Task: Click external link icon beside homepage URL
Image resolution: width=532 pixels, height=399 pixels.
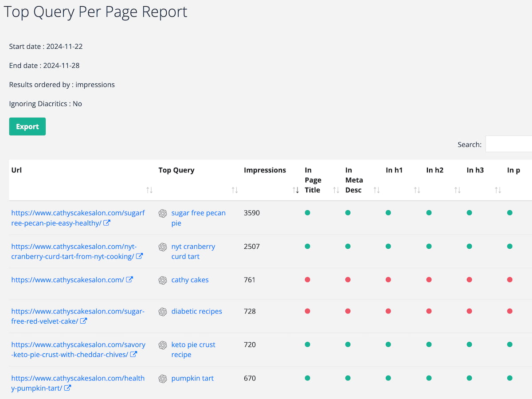Action: [129, 280]
